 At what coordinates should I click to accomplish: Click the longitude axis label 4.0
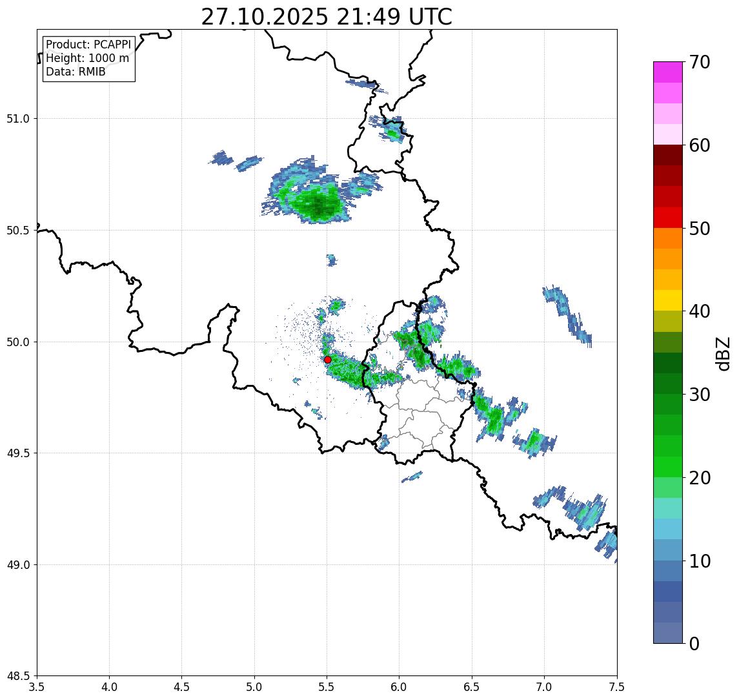109,687
